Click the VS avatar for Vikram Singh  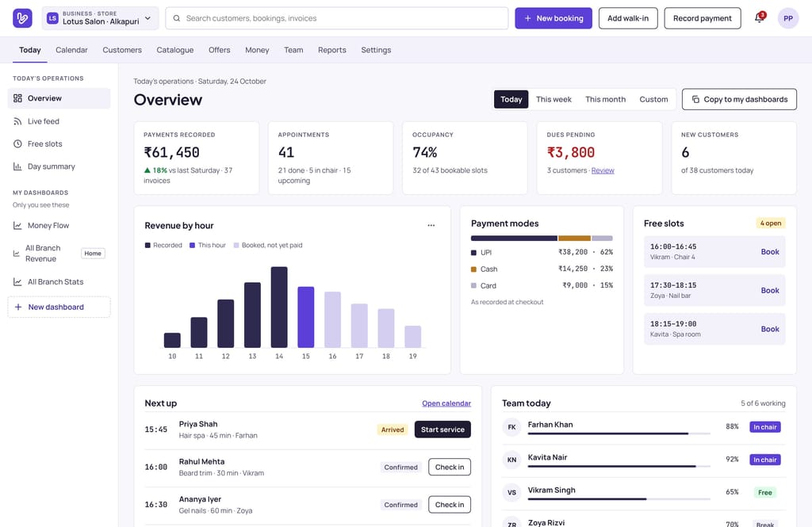(x=511, y=492)
